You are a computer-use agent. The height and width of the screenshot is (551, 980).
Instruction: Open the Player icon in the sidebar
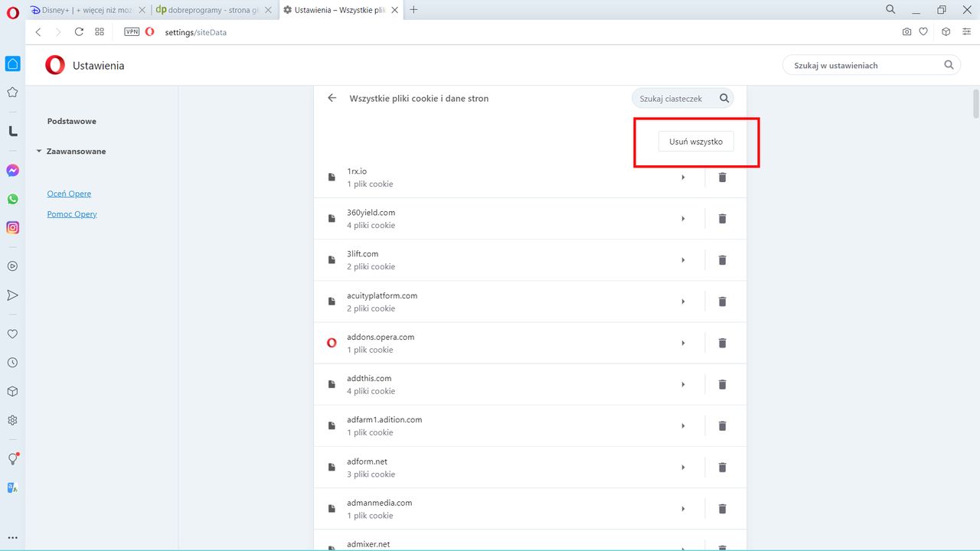click(x=12, y=266)
